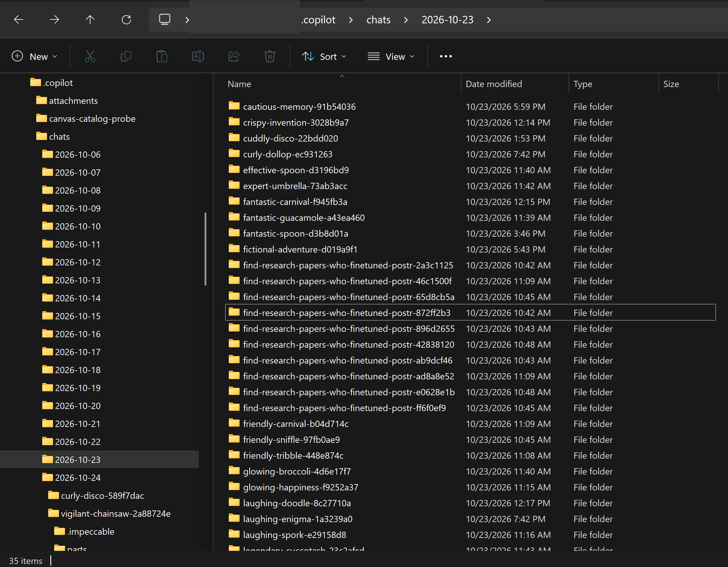Expand chevron after 2026-10-23 in address bar

(489, 20)
